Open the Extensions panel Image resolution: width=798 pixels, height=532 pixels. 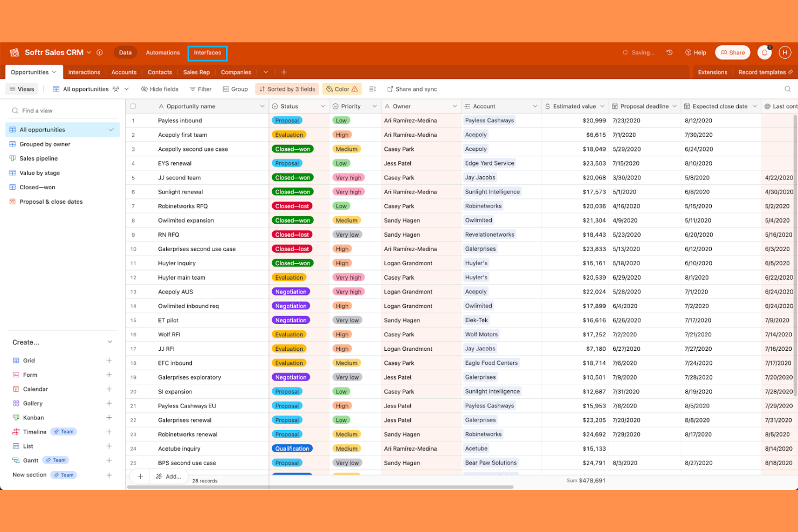[713, 72]
